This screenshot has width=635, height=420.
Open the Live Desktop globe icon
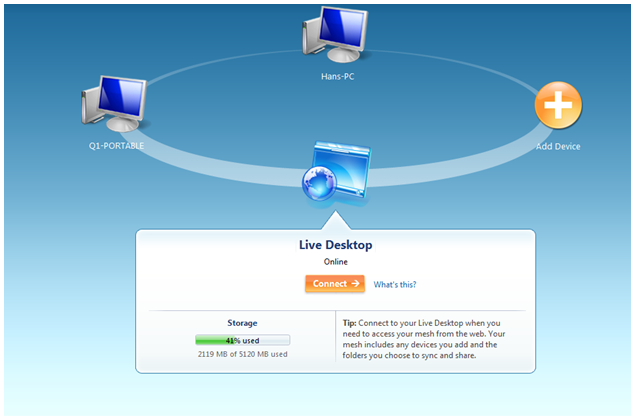(336, 173)
